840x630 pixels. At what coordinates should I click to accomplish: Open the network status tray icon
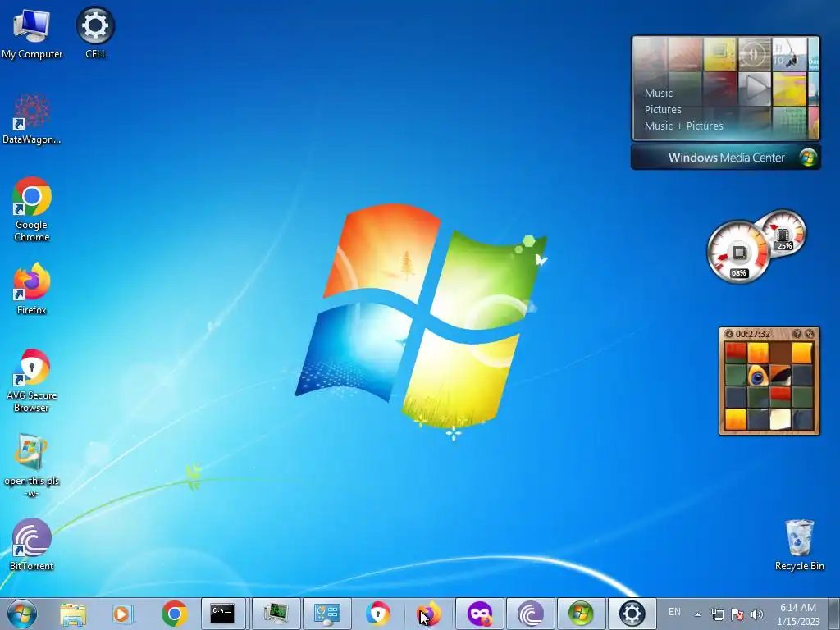[717, 614]
